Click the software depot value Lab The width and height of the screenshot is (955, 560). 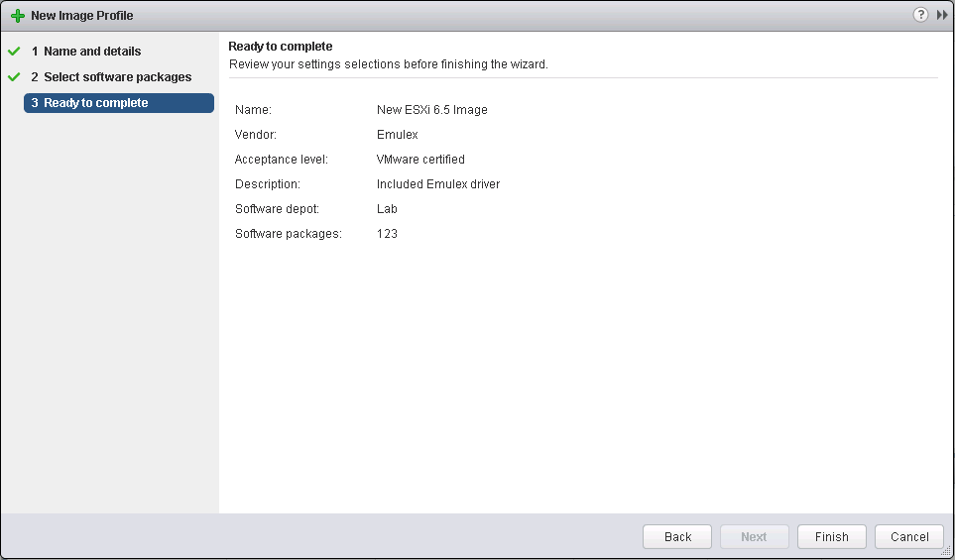[x=387, y=209]
